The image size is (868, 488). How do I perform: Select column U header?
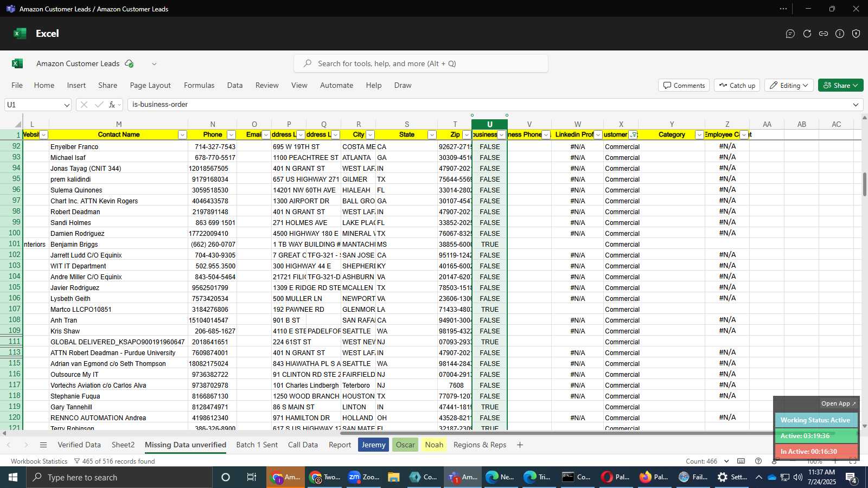pyautogui.click(x=489, y=124)
